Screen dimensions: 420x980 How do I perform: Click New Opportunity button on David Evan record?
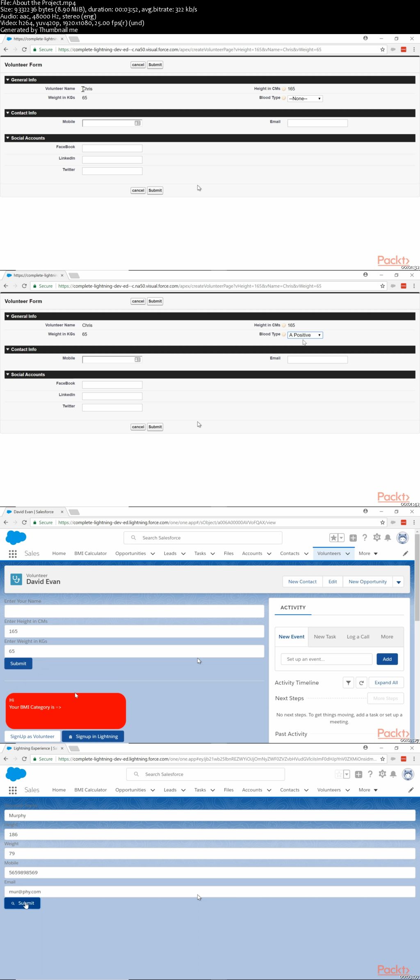tap(367, 582)
